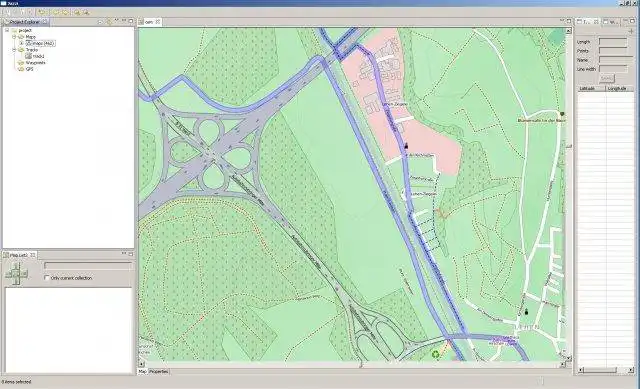
Task: Click the cloverleaf interchange on the map
Action: pos(212,154)
